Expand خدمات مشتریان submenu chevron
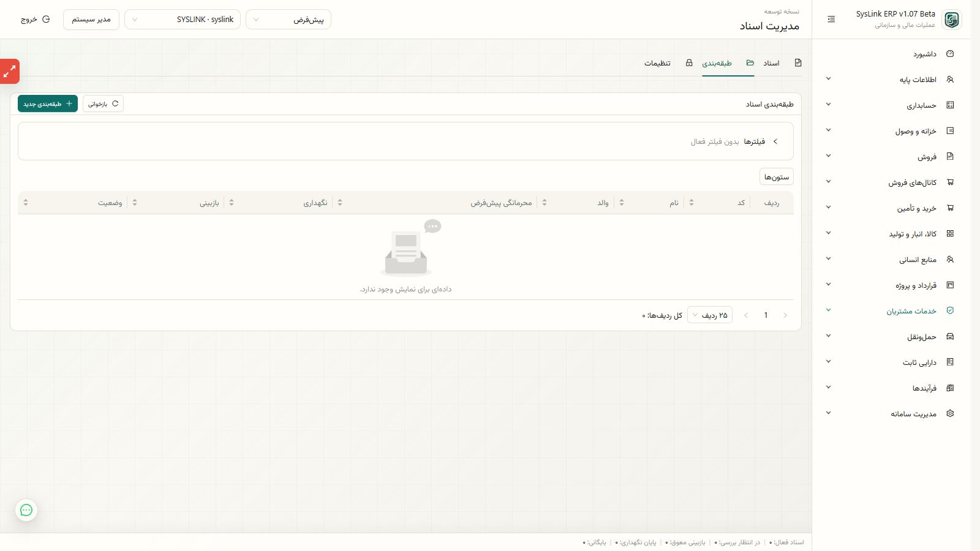The height and width of the screenshot is (551, 980). (828, 310)
